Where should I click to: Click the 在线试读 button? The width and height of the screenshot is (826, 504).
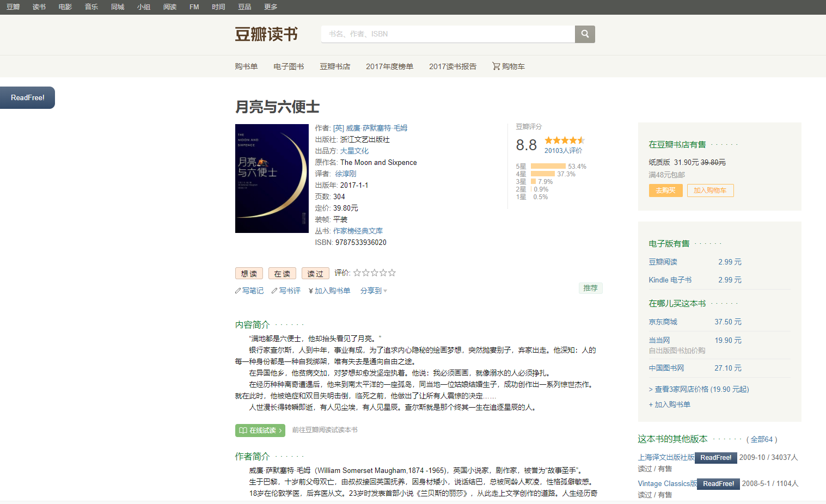point(260,431)
